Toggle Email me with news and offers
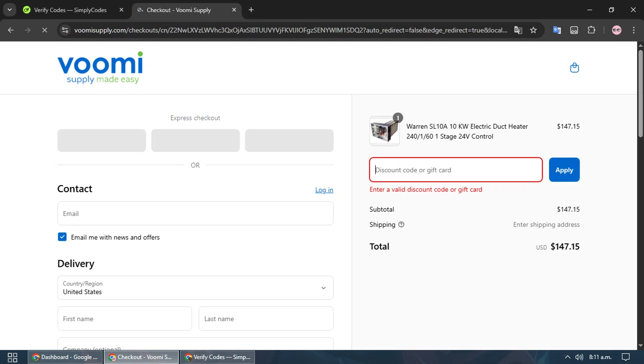 [x=62, y=237]
